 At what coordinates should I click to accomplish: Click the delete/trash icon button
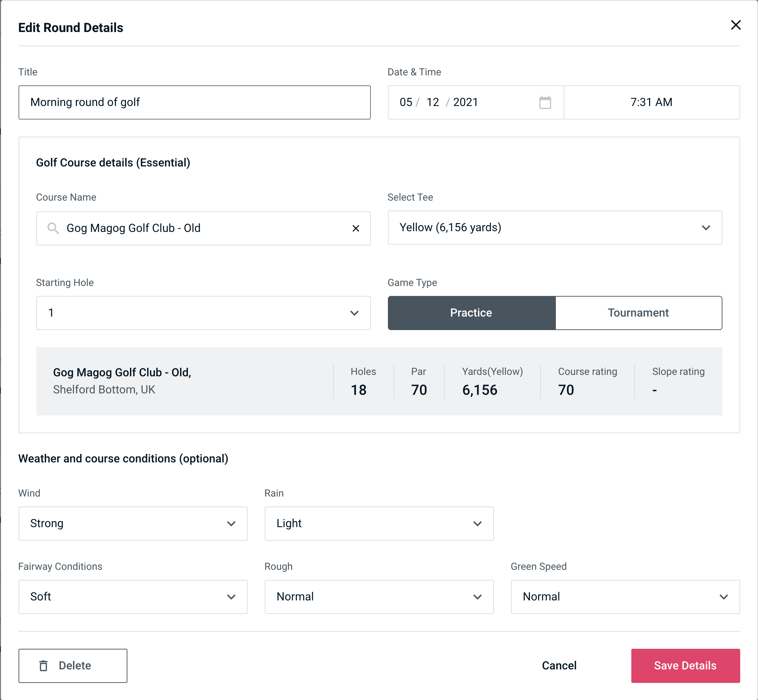point(45,665)
